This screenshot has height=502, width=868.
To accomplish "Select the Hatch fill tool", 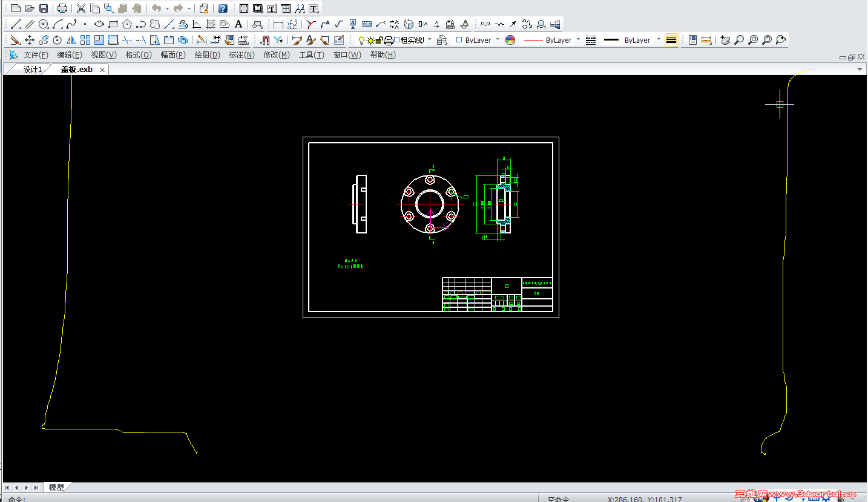I will click(x=211, y=24).
